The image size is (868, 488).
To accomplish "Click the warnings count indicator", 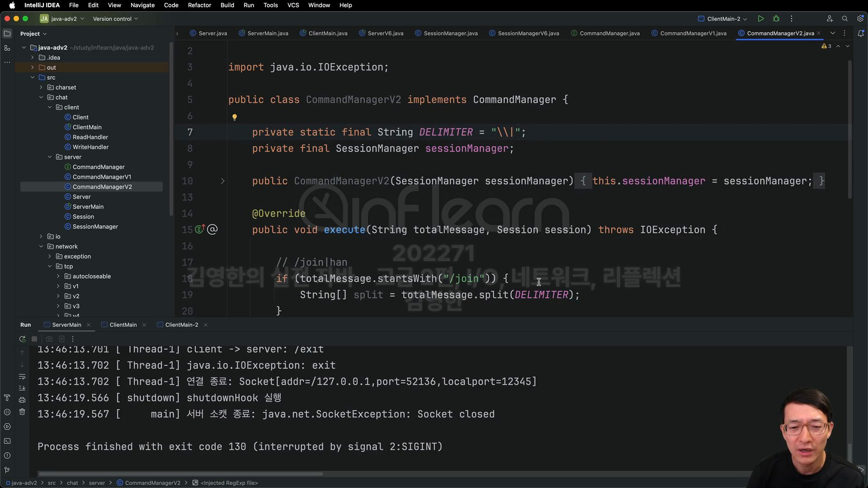I will coord(826,46).
